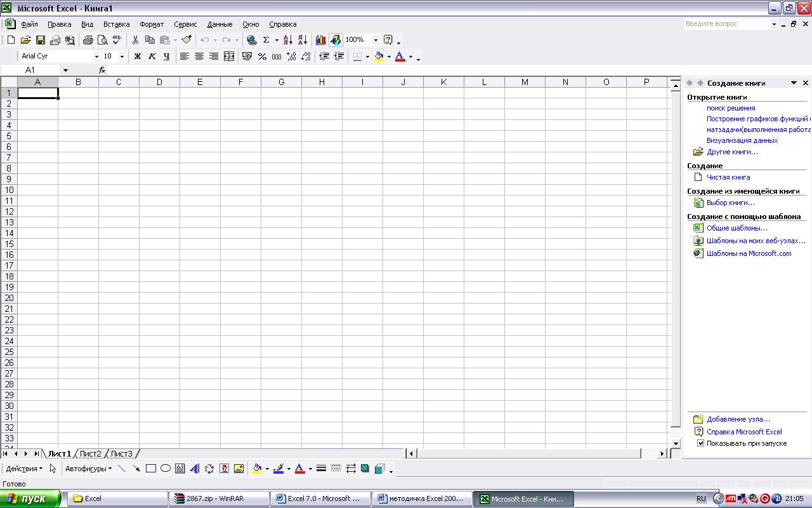Open the 100% zoom dropdown

point(376,40)
